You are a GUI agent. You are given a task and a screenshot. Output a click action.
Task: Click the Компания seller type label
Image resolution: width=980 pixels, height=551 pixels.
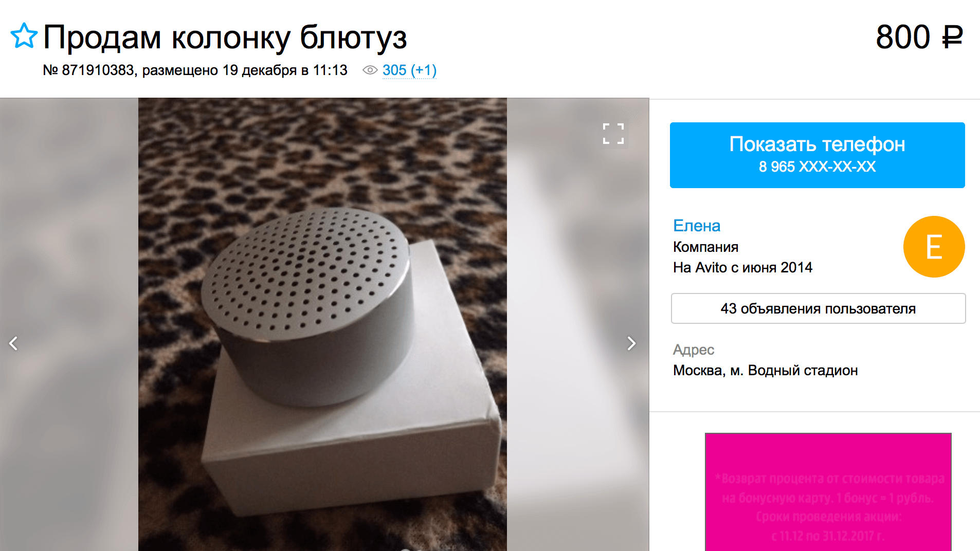click(x=705, y=247)
